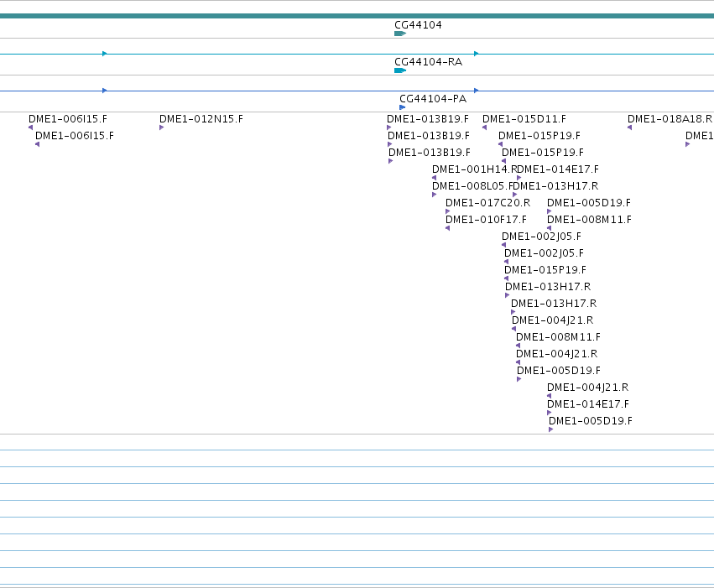Click DME1-013H17.R label beside DME1-008L05.F
Viewport: 714px width, 588px height.
pos(556,186)
